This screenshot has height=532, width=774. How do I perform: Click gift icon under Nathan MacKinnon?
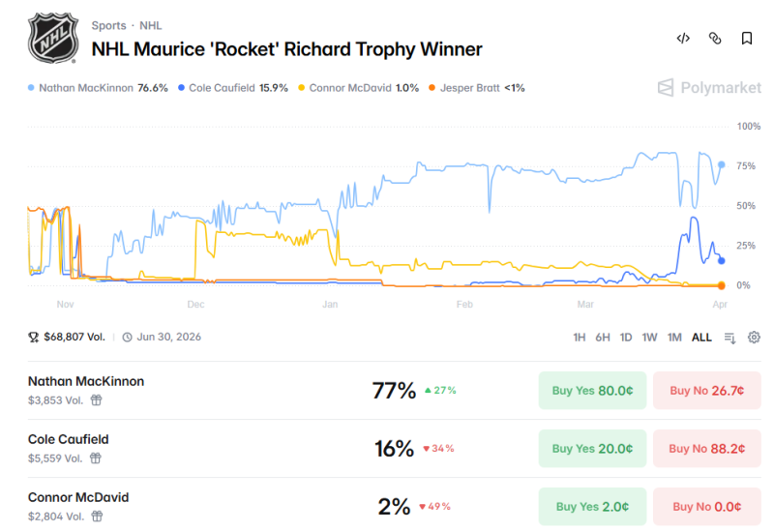pos(97,399)
